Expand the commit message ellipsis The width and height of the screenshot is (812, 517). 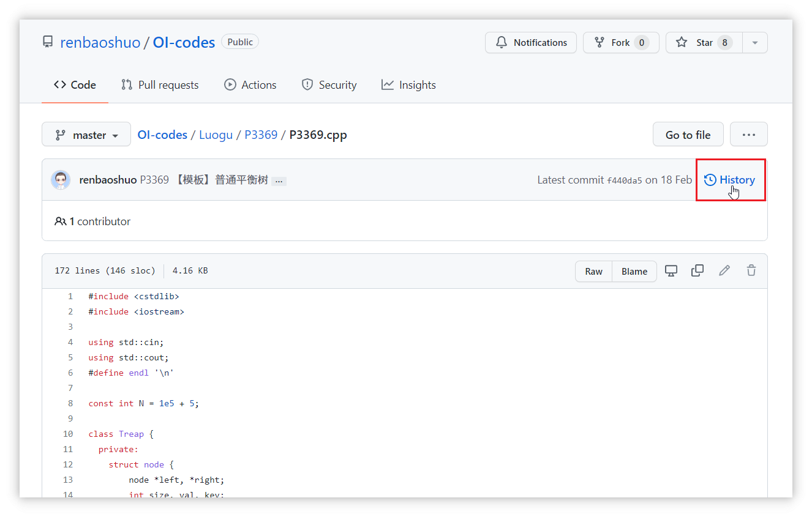(x=279, y=181)
